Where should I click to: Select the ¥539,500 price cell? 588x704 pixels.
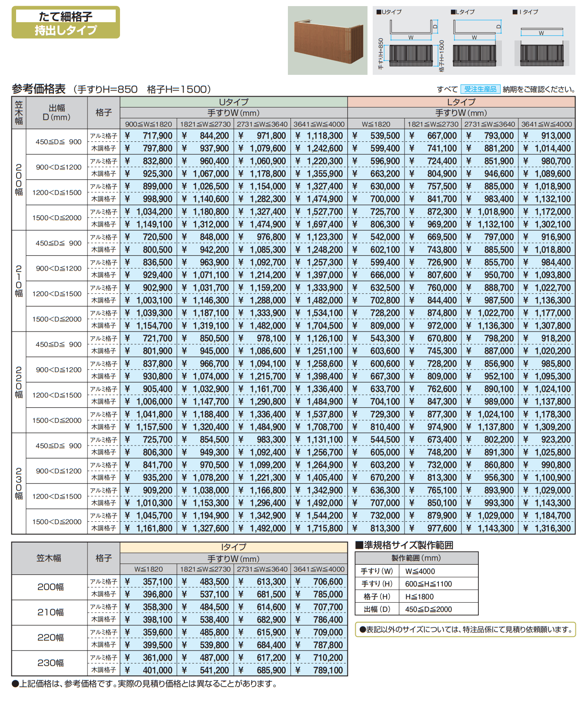376,136
